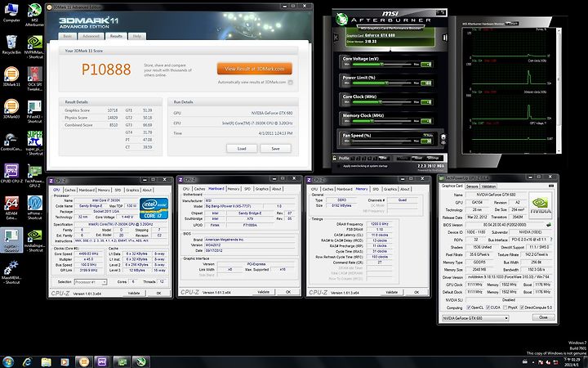Click GPU-Z BIOS save chip icon
The height and width of the screenshot is (368, 588).
pos(549,225)
